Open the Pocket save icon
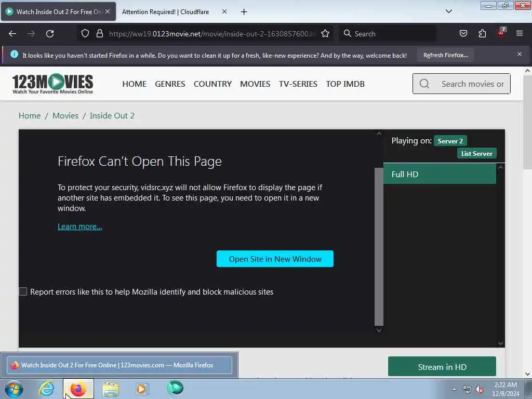Image resolution: width=532 pixels, height=399 pixels. pos(463,33)
